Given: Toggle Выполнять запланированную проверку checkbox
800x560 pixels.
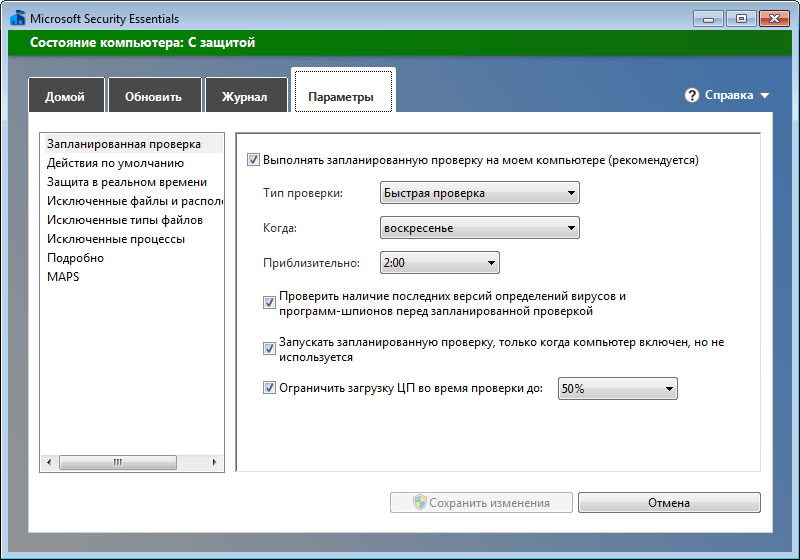Looking at the screenshot, I should point(253,160).
